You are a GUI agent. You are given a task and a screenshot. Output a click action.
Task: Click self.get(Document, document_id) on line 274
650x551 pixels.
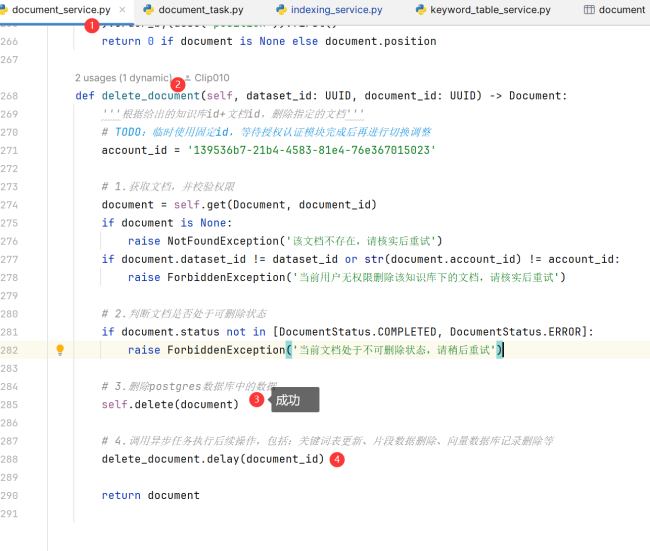pos(275,205)
